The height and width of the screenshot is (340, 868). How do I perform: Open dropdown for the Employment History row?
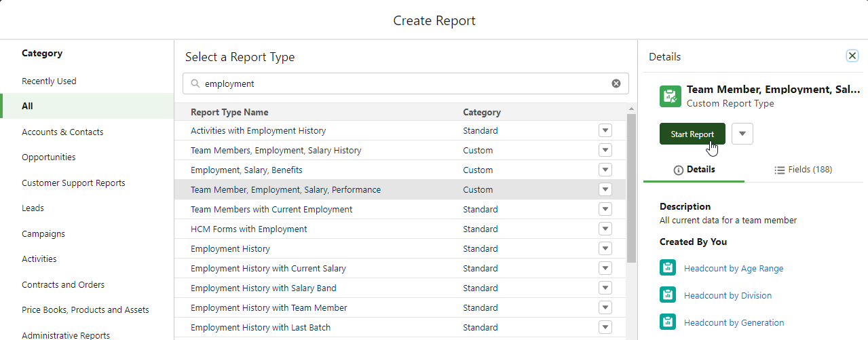pos(605,248)
